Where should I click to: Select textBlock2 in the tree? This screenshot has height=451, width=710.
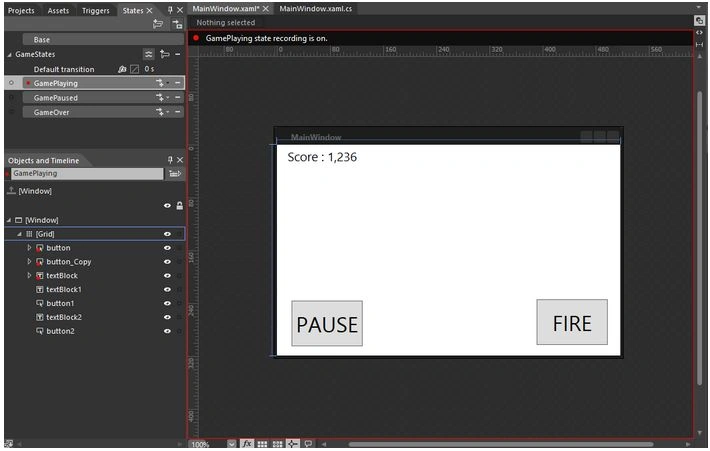[64, 317]
